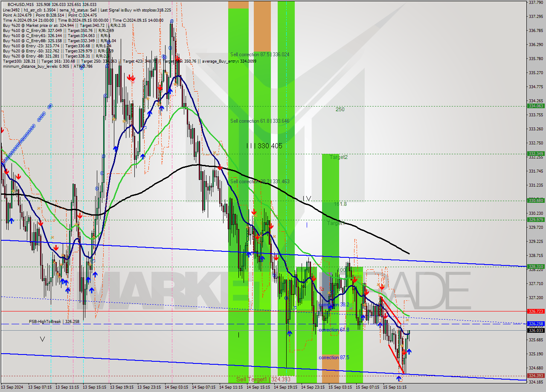Screen dimensions: 546x392
Task: Click the 'I V' wave label
Action: (307, 198)
